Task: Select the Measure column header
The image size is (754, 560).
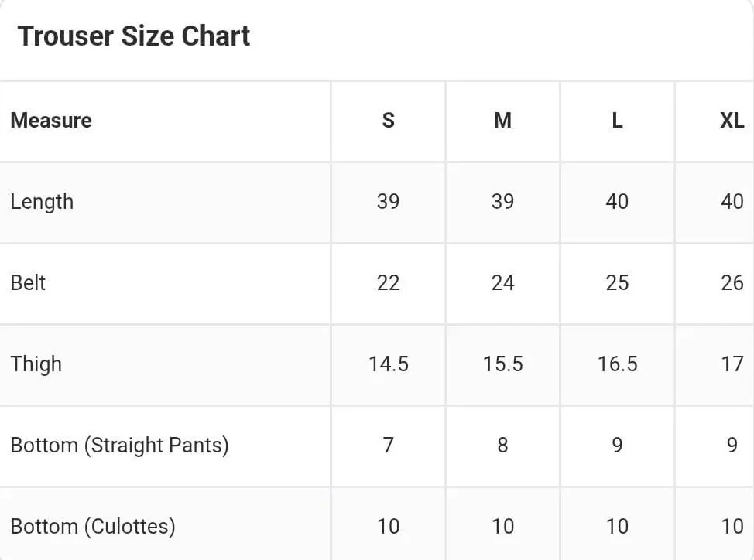Action: pyautogui.click(x=51, y=121)
